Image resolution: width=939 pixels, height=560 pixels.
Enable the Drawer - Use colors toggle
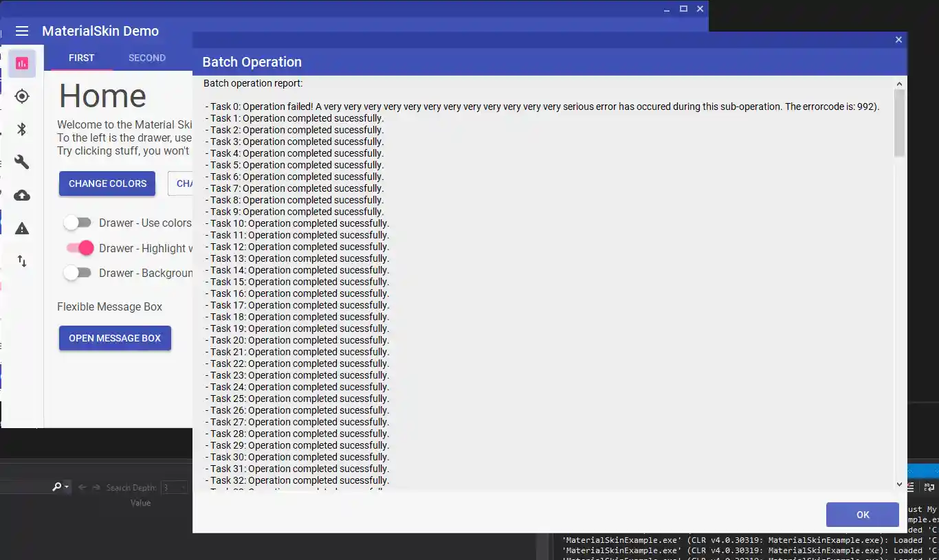click(78, 222)
